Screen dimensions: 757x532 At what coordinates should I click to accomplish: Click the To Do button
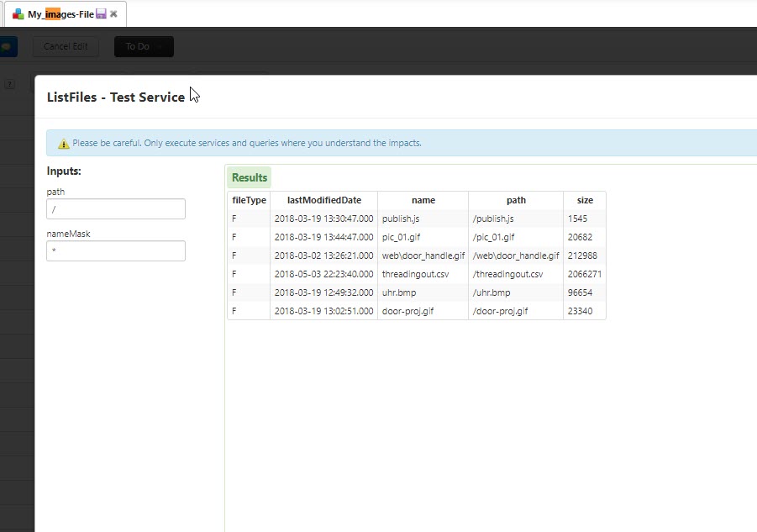pyautogui.click(x=139, y=46)
